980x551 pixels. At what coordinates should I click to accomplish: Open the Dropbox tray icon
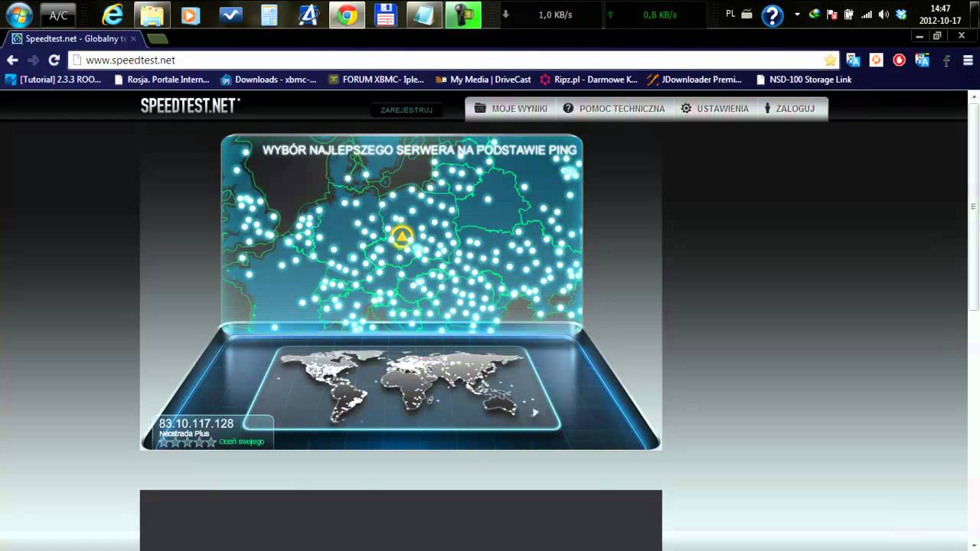(901, 15)
